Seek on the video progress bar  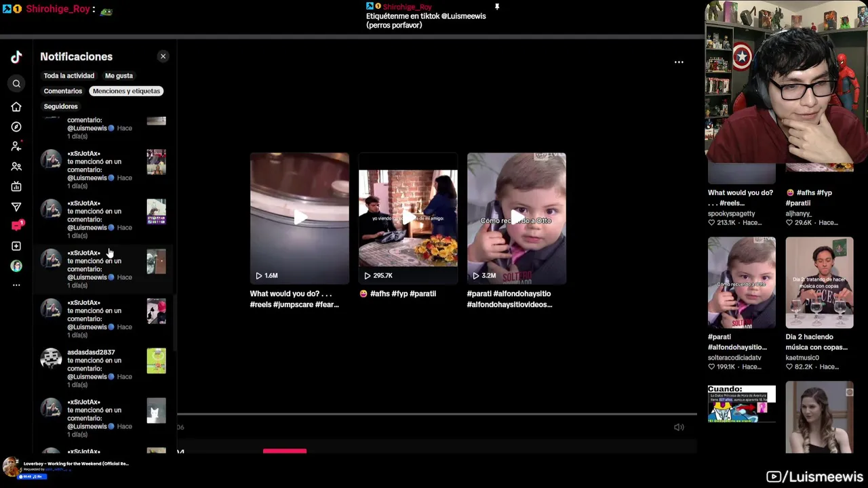click(x=437, y=413)
